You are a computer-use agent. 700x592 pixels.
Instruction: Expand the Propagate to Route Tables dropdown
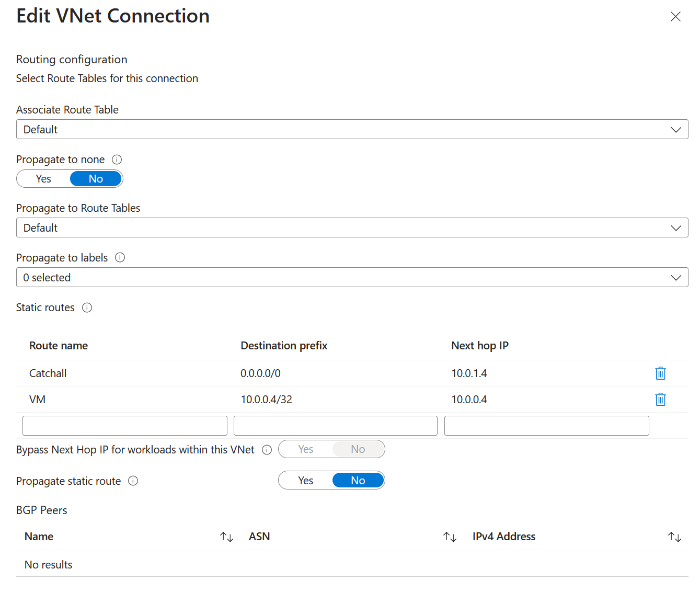tap(352, 227)
